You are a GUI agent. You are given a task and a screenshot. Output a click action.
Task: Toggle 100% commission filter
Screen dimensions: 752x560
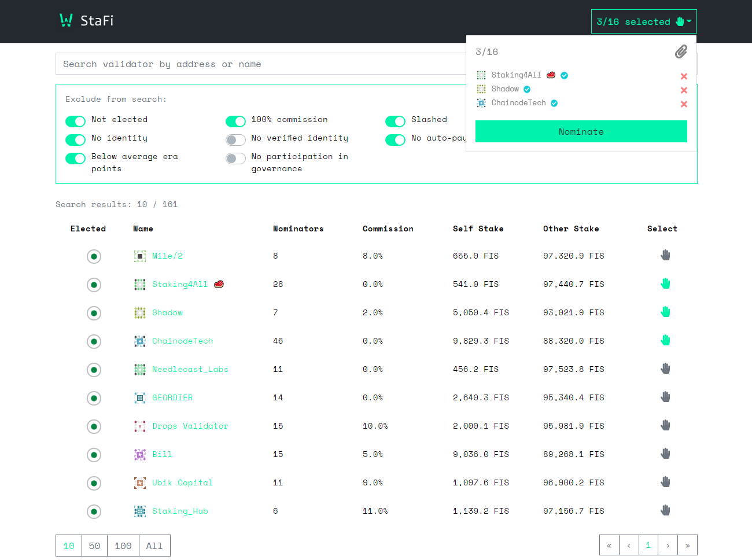(x=235, y=121)
